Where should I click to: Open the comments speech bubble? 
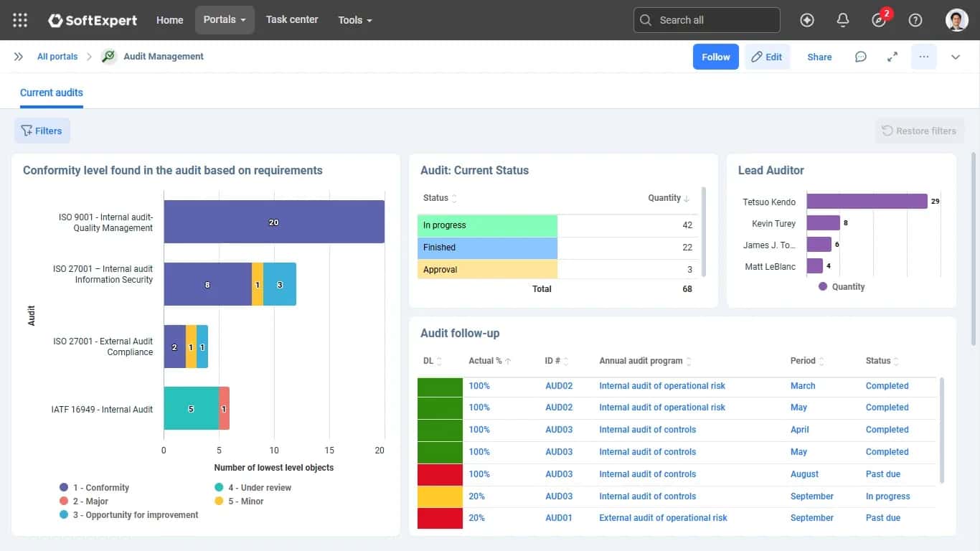(861, 57)
